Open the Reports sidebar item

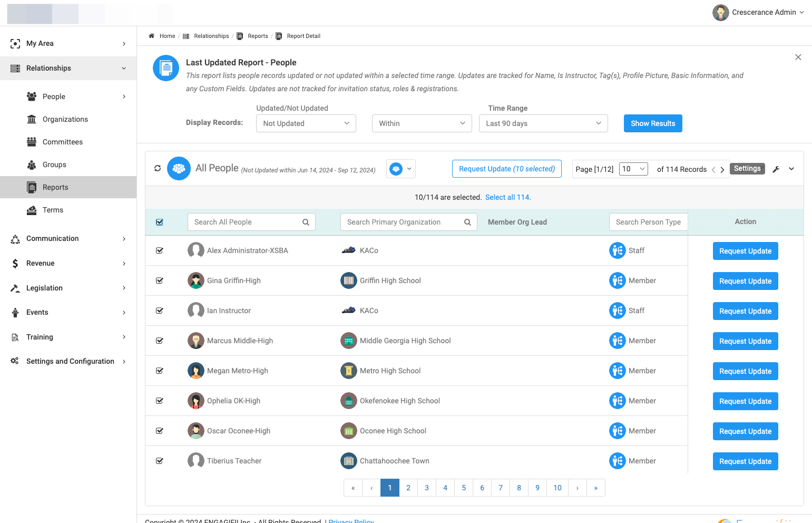point(69,187)
